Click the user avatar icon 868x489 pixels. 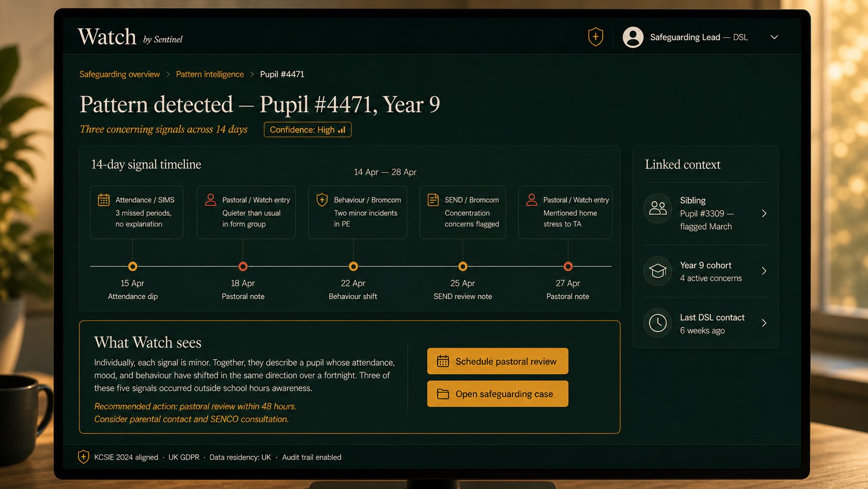click(633, 37)
